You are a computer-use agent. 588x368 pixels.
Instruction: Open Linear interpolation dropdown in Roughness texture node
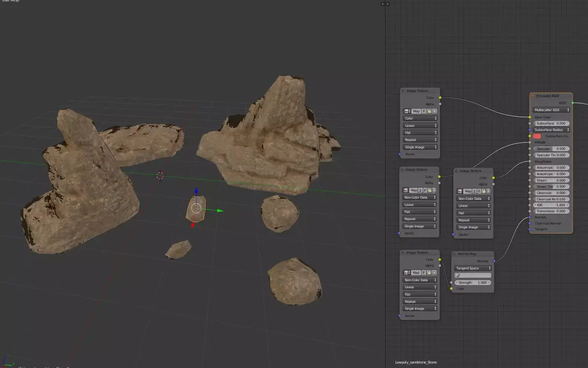coord(474,206)
